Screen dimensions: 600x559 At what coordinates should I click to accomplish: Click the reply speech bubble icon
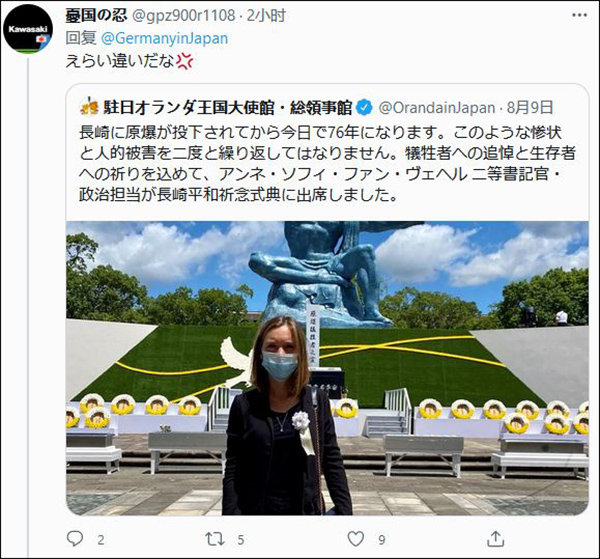pos(75,539)
